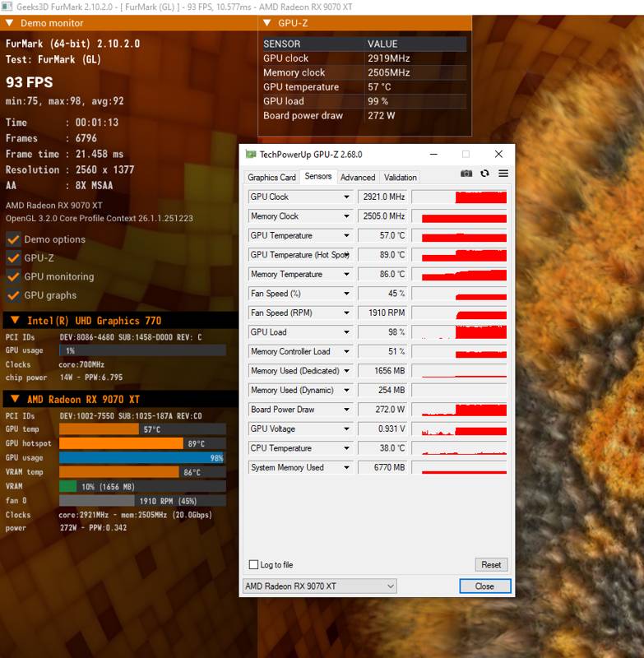Screen dimensions: 644x658
Task: Open the GPU-Z hamburger menu
Action: tap(503, 174)
